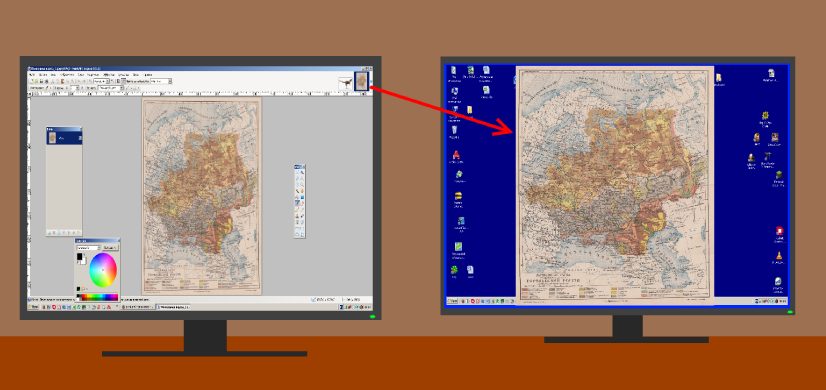Image resolution: width=826 pixels, height=390 pixels.
Task: Select the green clover desktop icon
Action: point(454,270)
